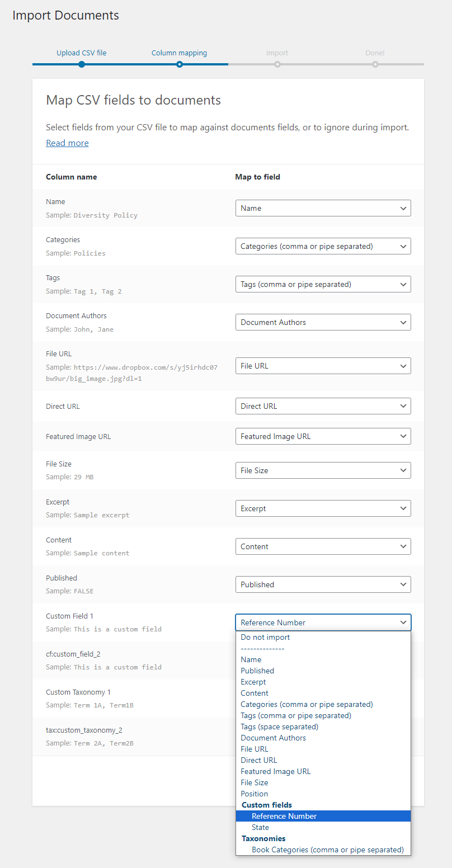Screen dimensions: 452x868
Task: Choose highlighted 'Reference Number' option
Action: (284, 816)
